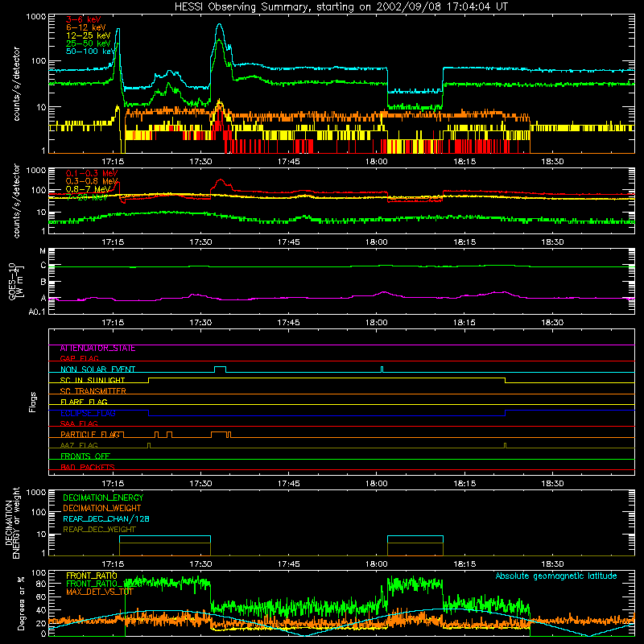Click the REAR_DEC_CHAN/128 legend label

(x=106, y=518)
